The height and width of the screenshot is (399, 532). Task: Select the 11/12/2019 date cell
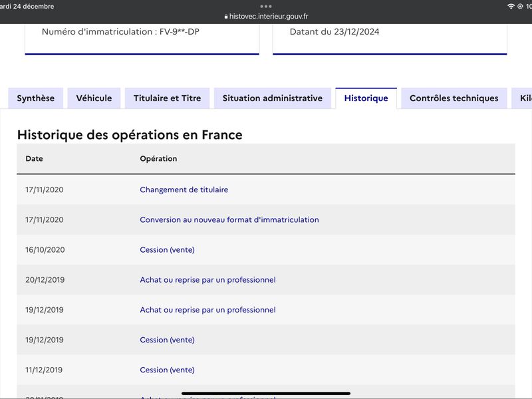pos(44,370)
